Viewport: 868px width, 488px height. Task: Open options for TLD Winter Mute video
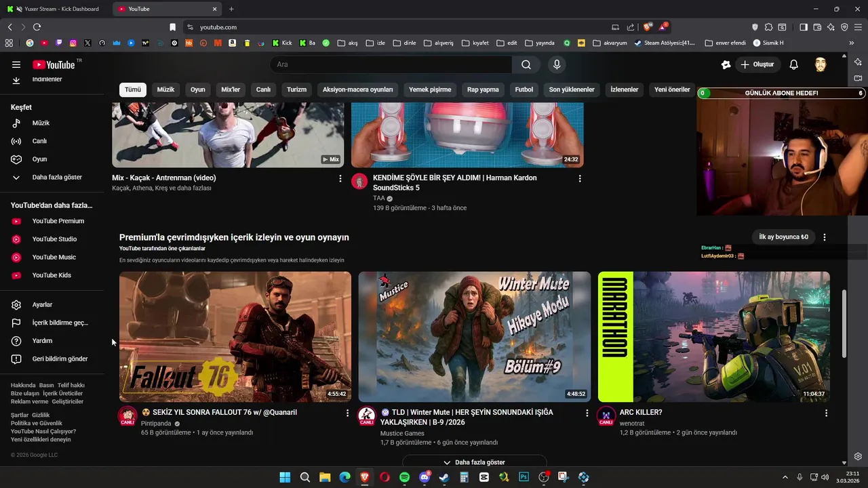tap(587, 413)
